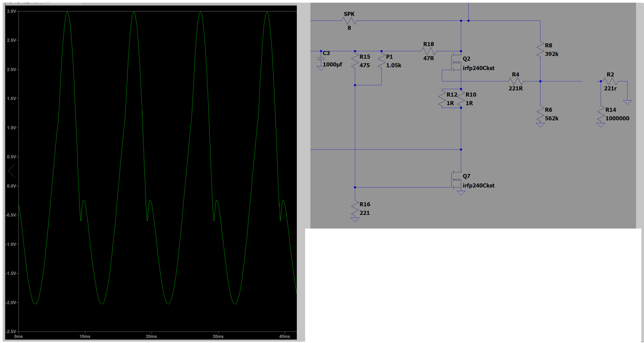Click the -1.5V axis label

(x=11, y=273)
